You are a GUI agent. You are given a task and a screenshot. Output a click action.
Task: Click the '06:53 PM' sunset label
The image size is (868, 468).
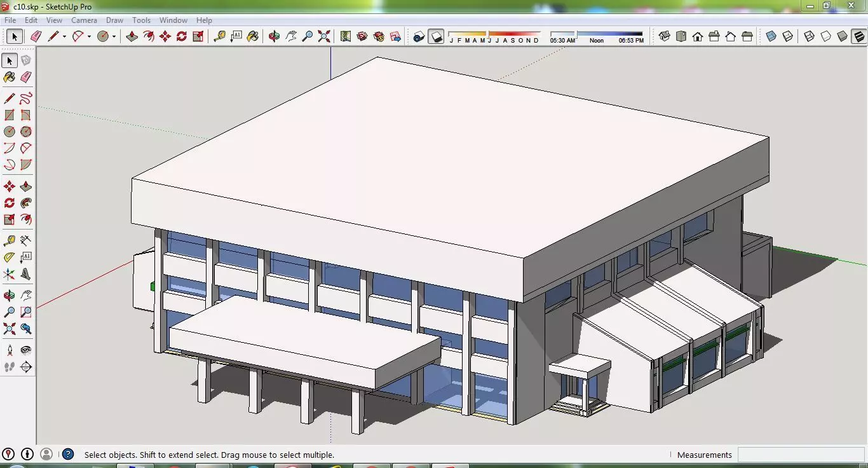click(x=631, y=41)
